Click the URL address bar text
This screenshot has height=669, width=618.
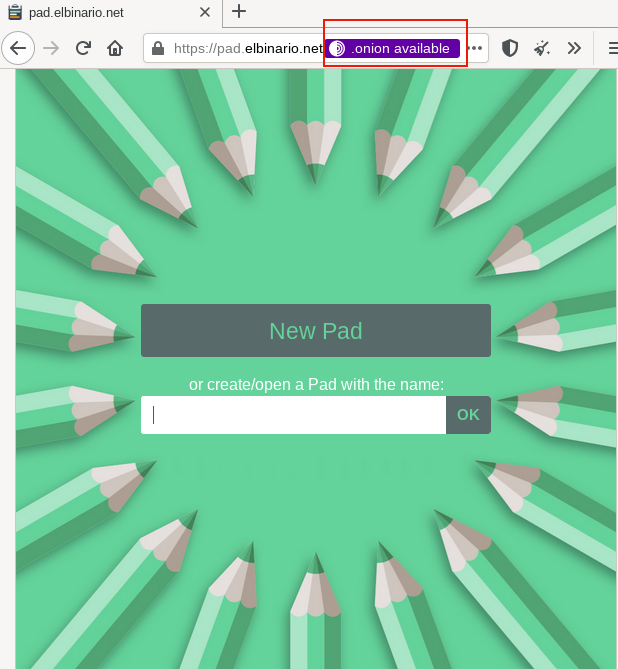[x=248, y=49]
